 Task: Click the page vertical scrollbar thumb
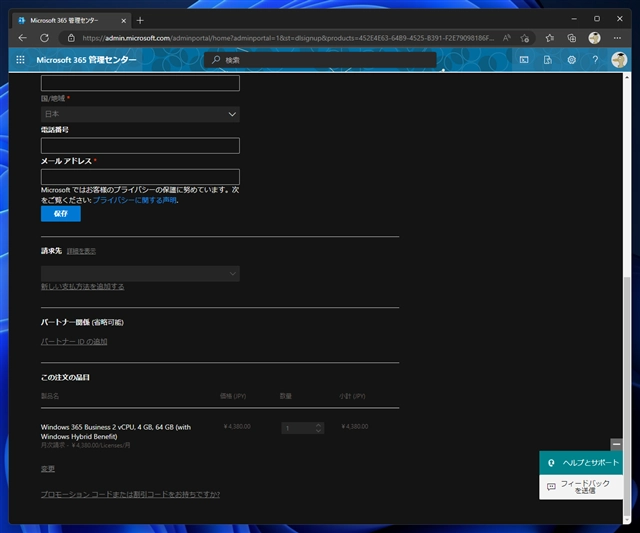pos(627,396)
